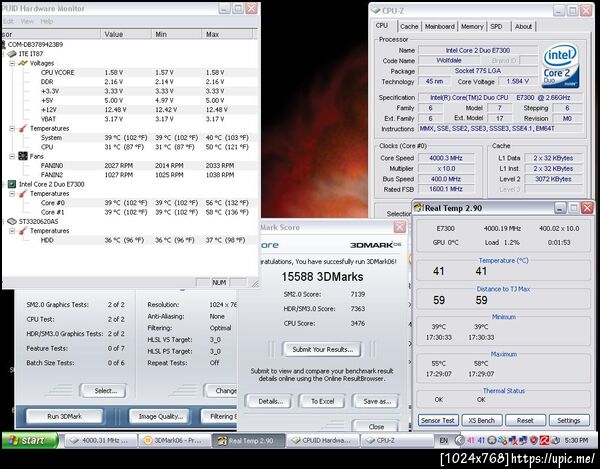Switch to CPU-Z taskbar button
The height and width of the screenshot is (469, 600).
pos(396,441)
